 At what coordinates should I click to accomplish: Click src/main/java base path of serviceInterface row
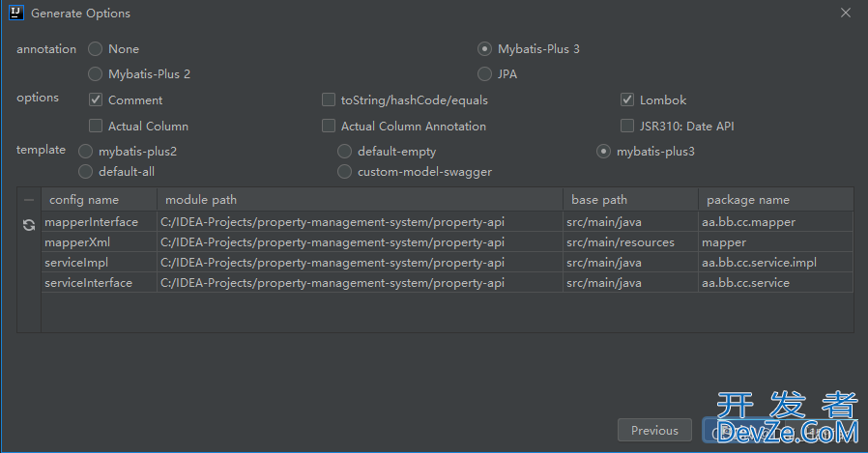(x=630, y=283)
